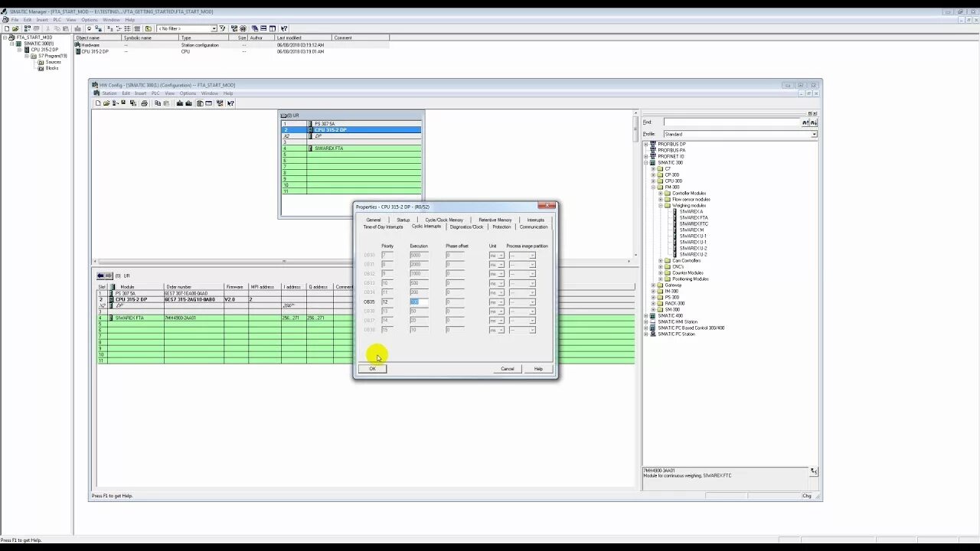Screen dimensions: 980x551
Task: Collapse SIMATIC 300 node in hardware catalog
Action: (x=646, y=162)
